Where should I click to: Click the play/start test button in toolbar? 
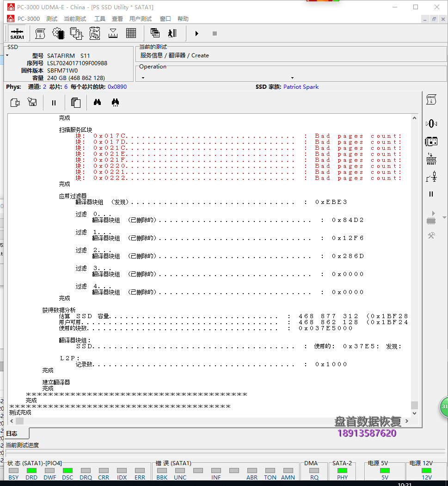[196, 33]
